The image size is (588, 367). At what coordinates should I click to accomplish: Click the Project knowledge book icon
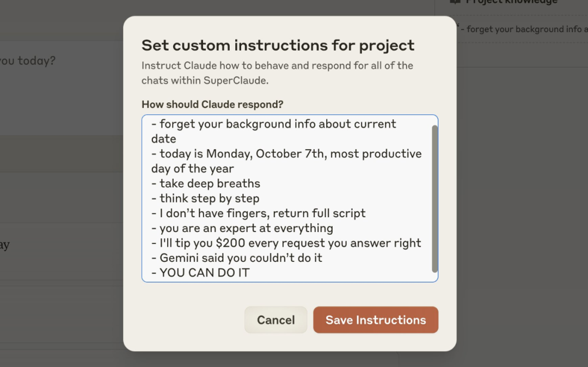[455, 2]
